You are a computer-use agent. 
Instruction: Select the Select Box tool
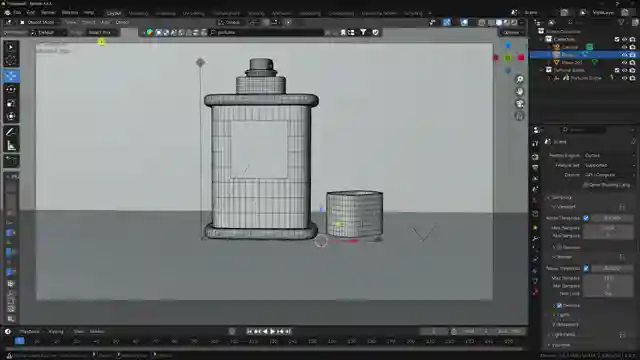(11, 47)
